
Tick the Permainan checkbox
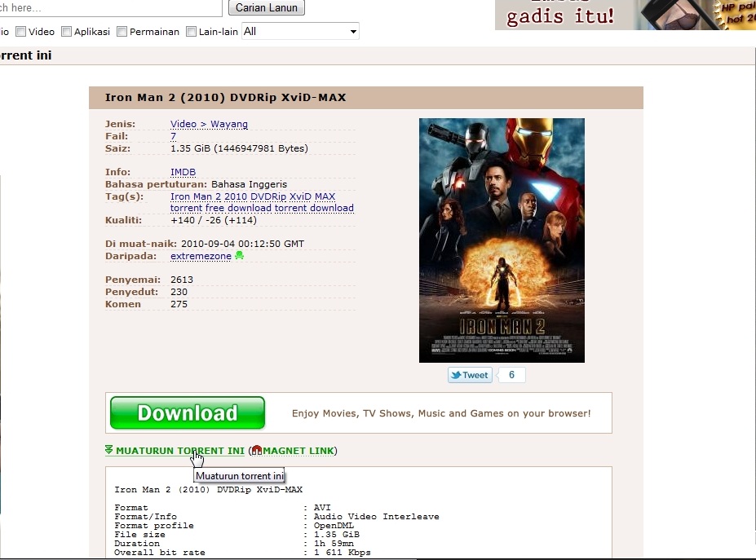pos(122,31)
